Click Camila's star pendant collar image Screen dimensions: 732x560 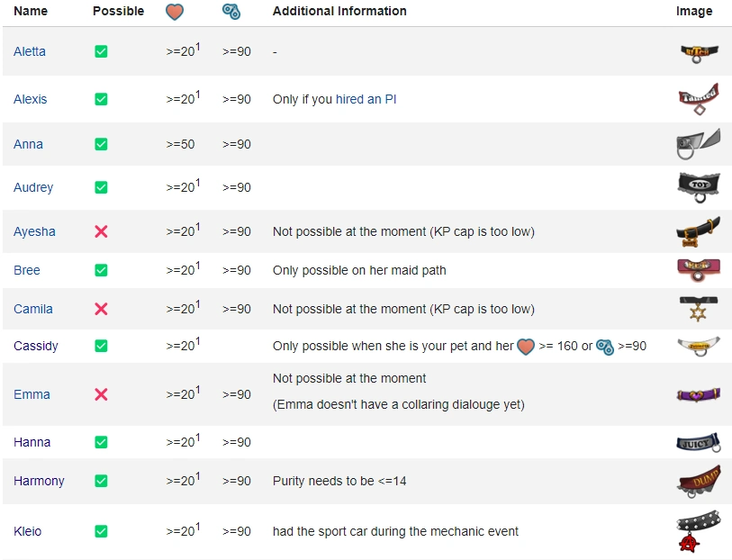click(x=698, y=308)
